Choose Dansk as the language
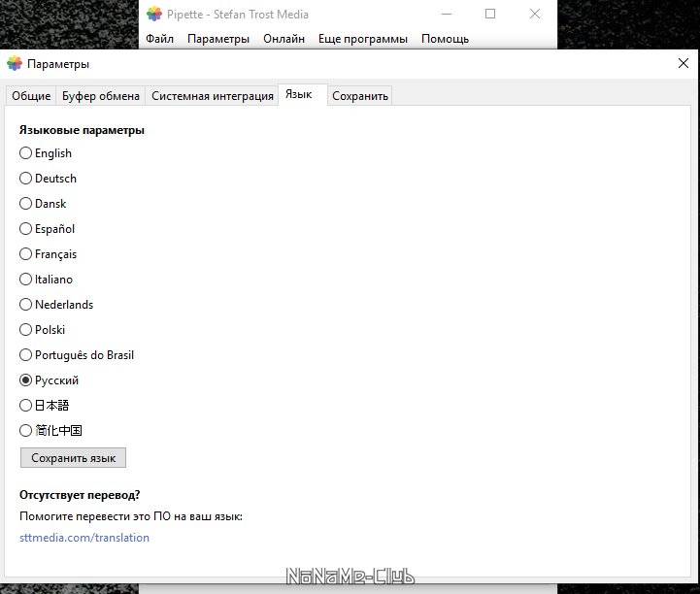700x594 pixels. point(43,204)
